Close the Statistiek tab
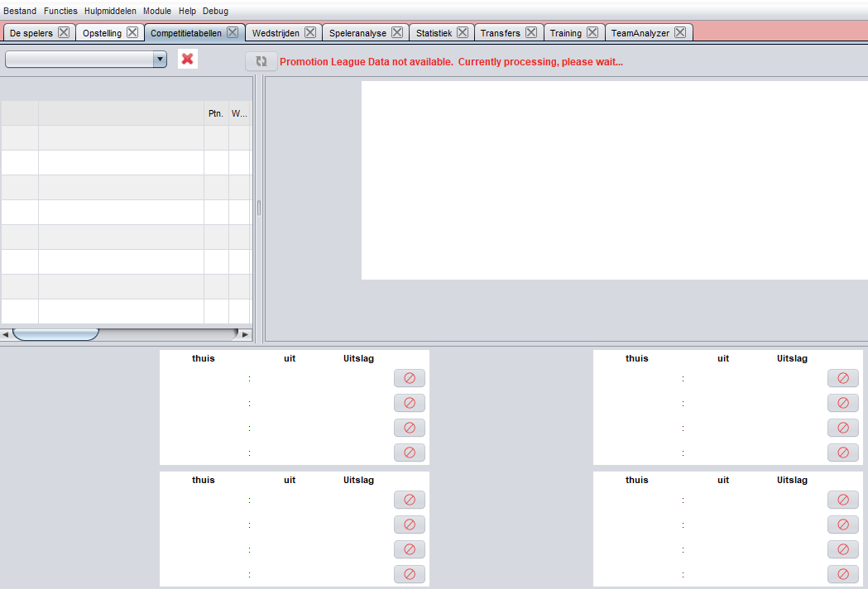This screenshot has width=868, height=589. pyautogui.click(x=463, y=32)
